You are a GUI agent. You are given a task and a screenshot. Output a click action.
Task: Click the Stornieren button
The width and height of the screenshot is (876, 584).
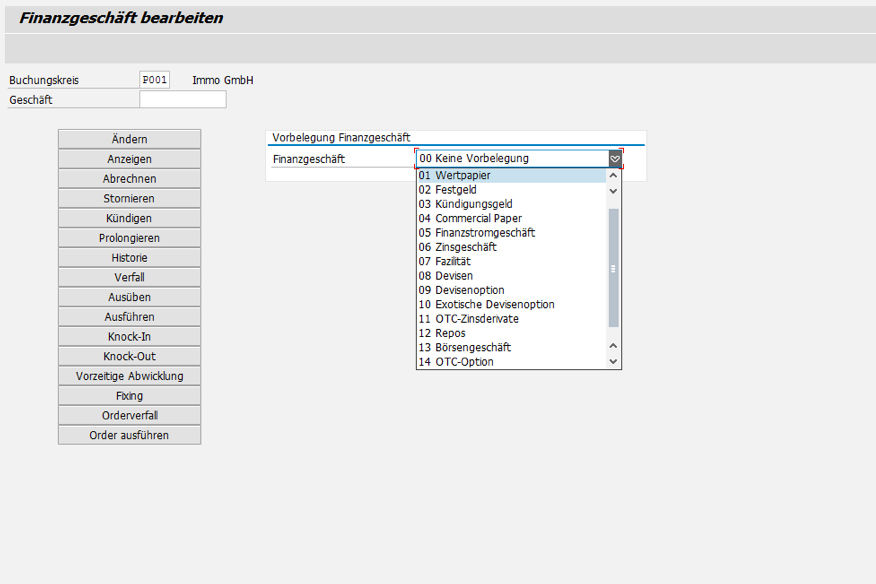pyautogui.click(x=129, y=199)
